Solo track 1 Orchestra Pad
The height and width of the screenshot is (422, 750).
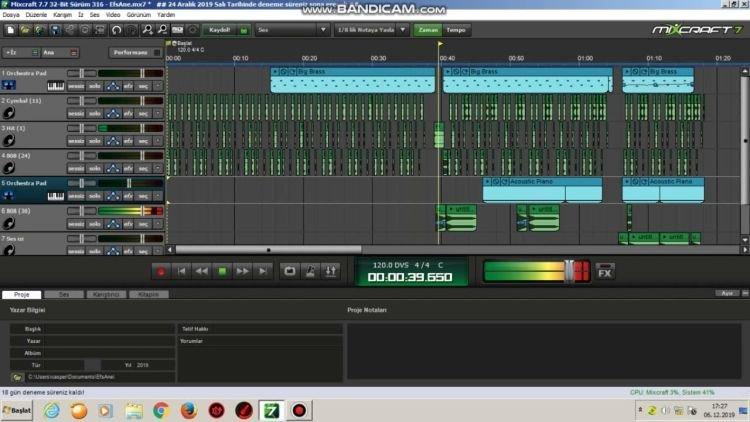tap(95, 86)
